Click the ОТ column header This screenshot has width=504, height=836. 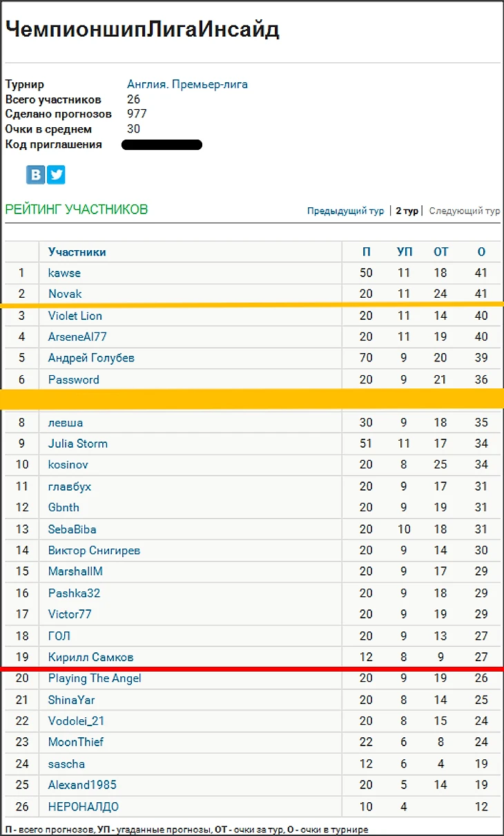tap(440, 252)
